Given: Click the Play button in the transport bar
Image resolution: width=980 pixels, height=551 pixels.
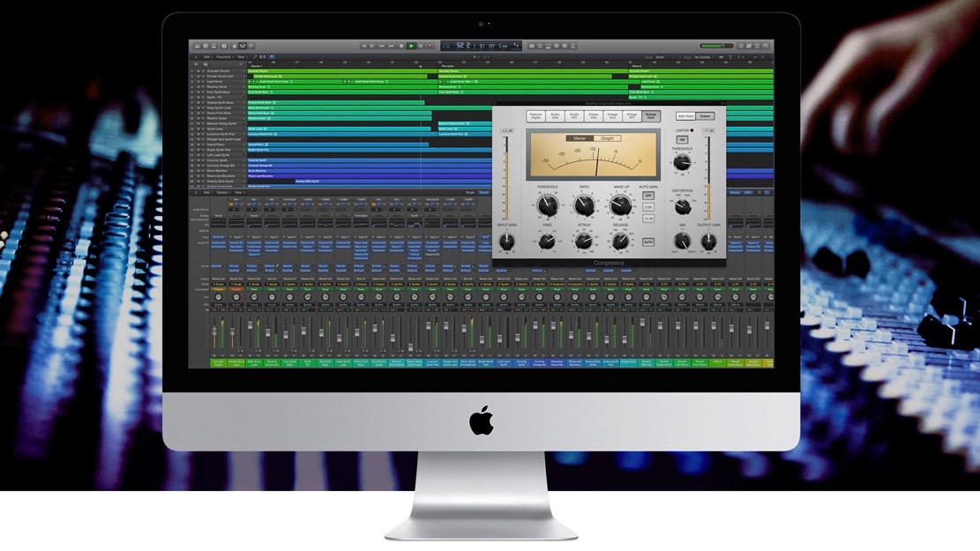Looking at the screenshot, I should click(x=411, y=46).
